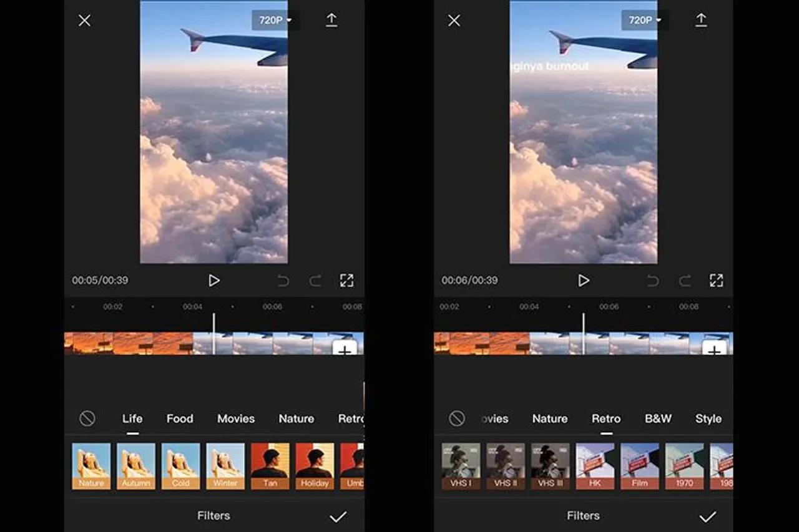Image resolution: width=799 pixels, height=532 pixels.
Task: Apply the VHS I filter thumbnail
Action: click(461, 466)
